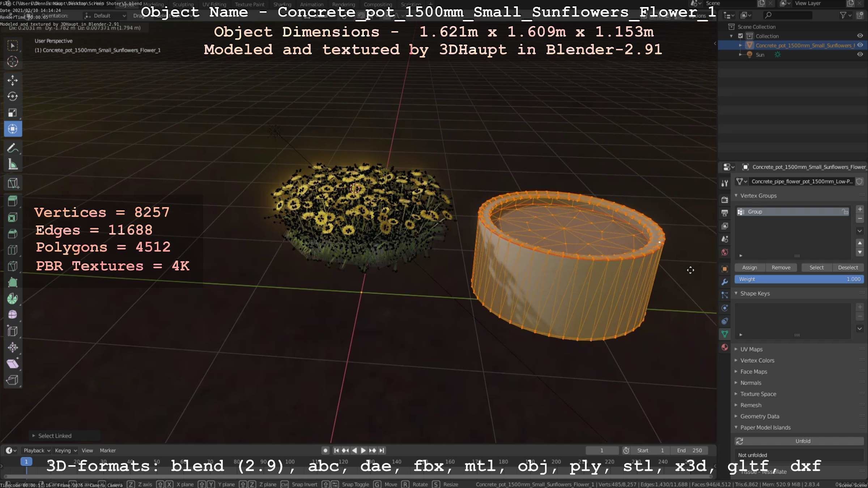Select the Shear tool

(x=13, y=364)
